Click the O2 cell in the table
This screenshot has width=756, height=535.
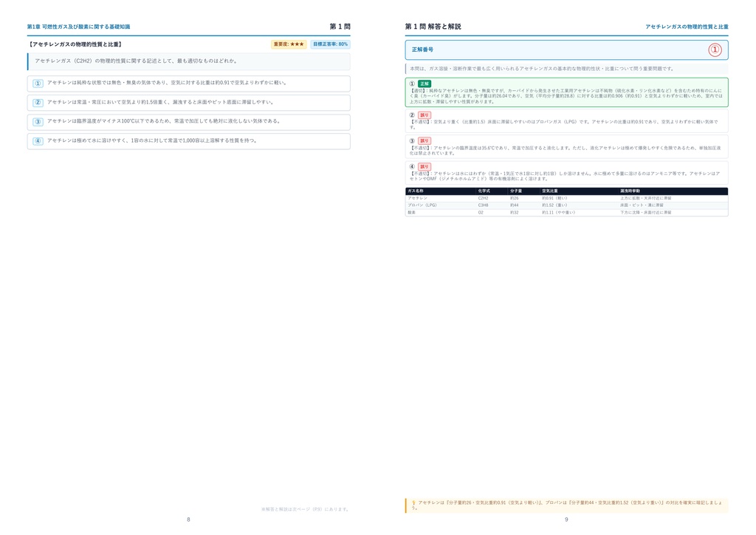(481, 213)
